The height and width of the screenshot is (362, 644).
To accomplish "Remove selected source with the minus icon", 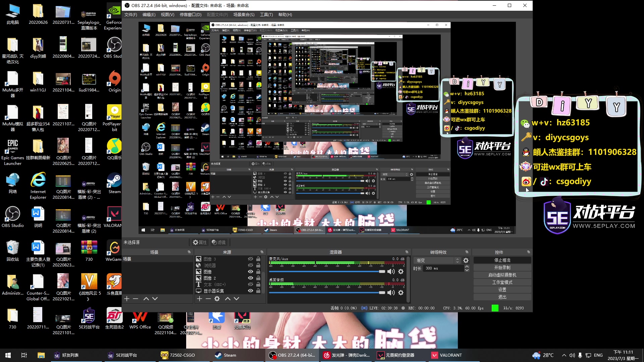I will tap(208, 299).
